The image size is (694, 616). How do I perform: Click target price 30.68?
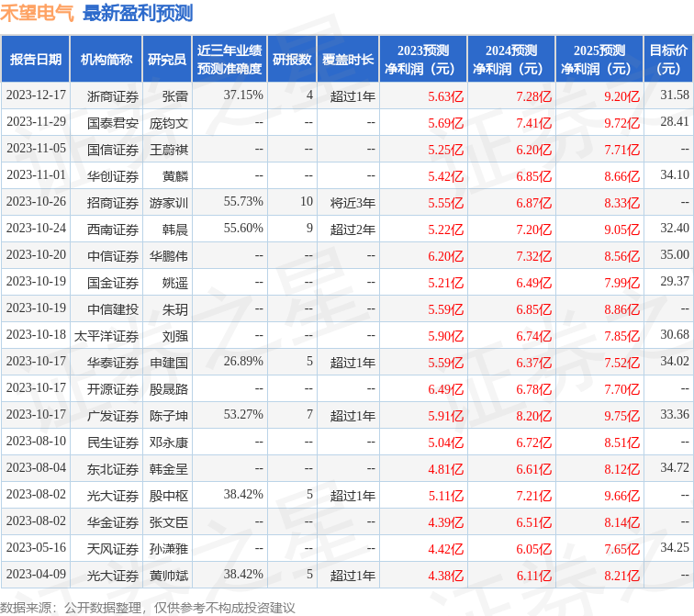(675, 334)
